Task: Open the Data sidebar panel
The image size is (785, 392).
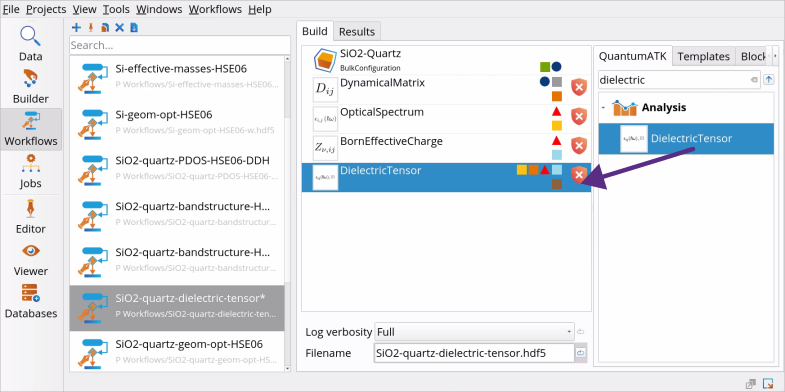Action: (x=31, y=44)
